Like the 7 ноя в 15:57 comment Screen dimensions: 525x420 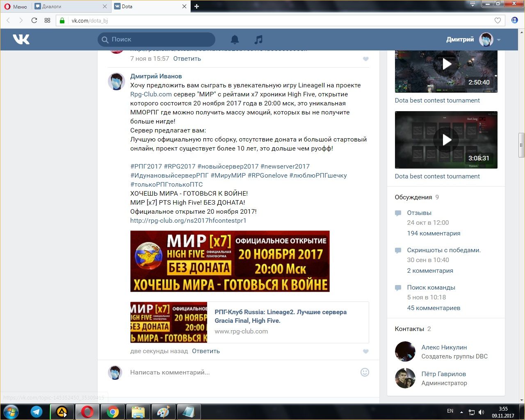click(x=366, y=59)
